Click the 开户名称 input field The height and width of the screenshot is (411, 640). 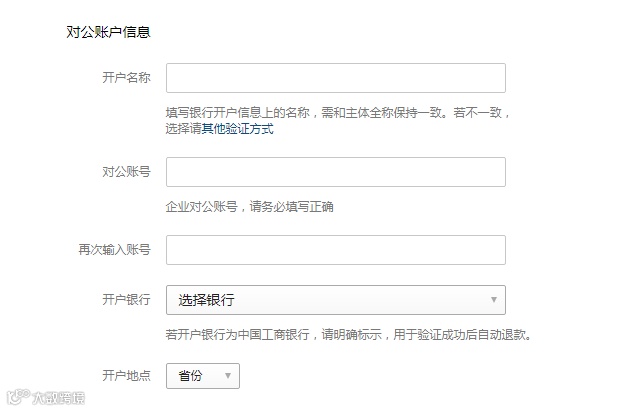(x=335, y=78)
